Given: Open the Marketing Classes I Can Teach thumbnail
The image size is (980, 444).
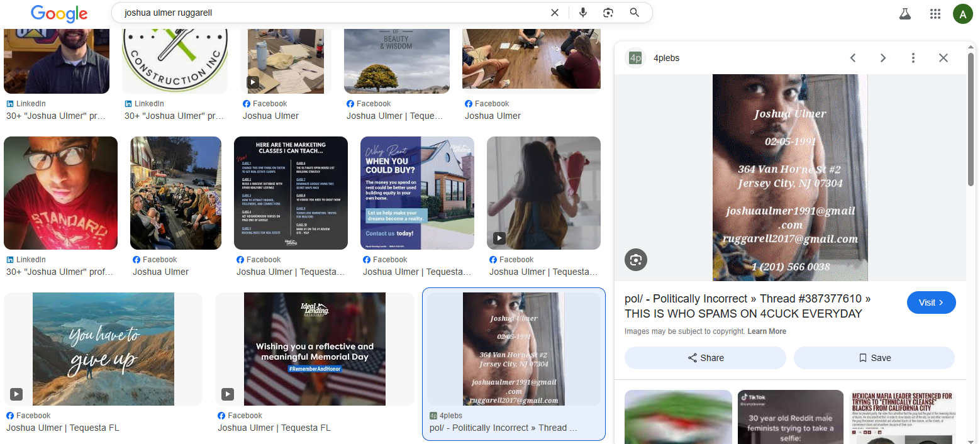Looking at the screenshot, I should coord(291,193).
